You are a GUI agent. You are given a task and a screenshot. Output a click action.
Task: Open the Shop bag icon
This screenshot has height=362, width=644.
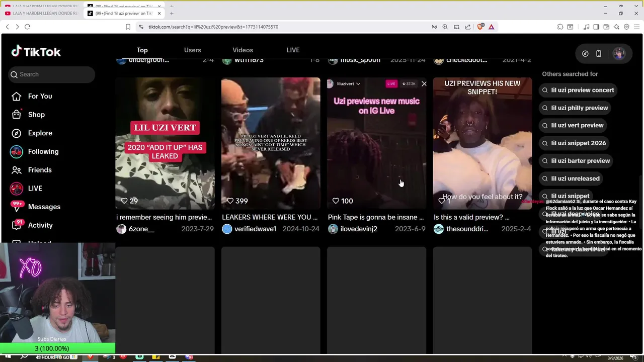pos(17,115)
